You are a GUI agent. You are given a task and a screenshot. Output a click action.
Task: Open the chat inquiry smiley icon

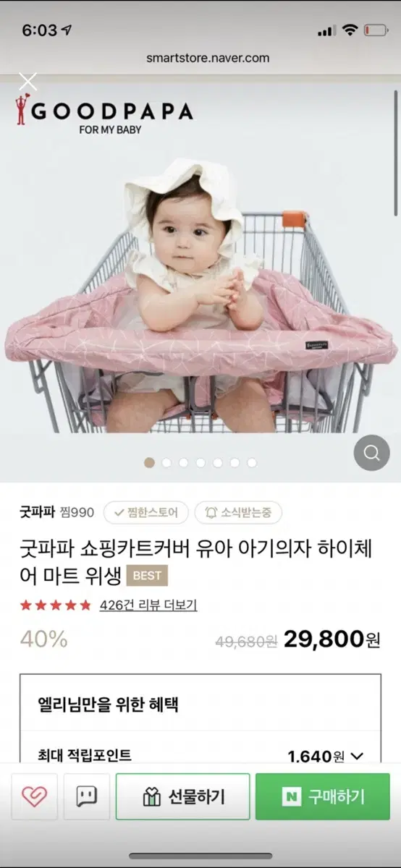(87, 797)
